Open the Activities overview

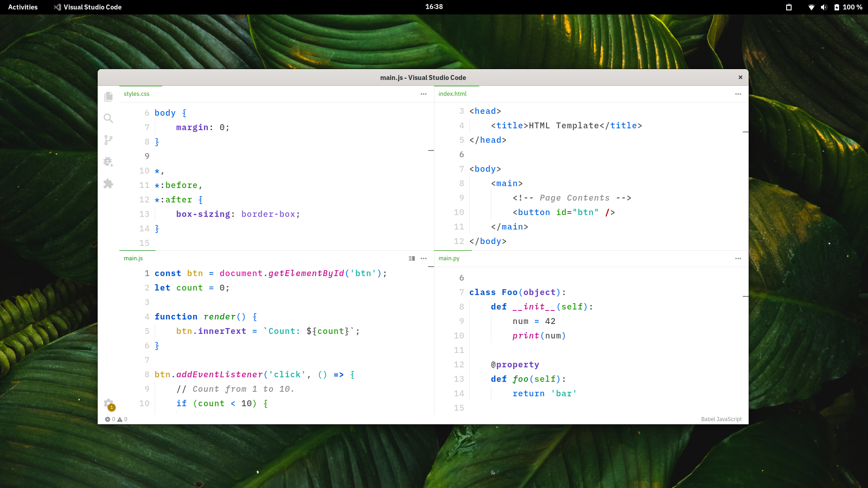(23, 7)
